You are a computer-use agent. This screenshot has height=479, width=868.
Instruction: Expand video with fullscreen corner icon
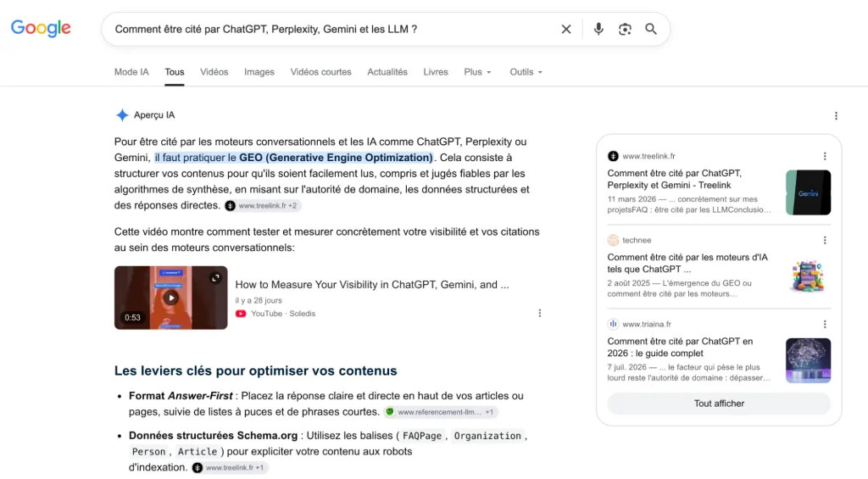coord(215,278)
